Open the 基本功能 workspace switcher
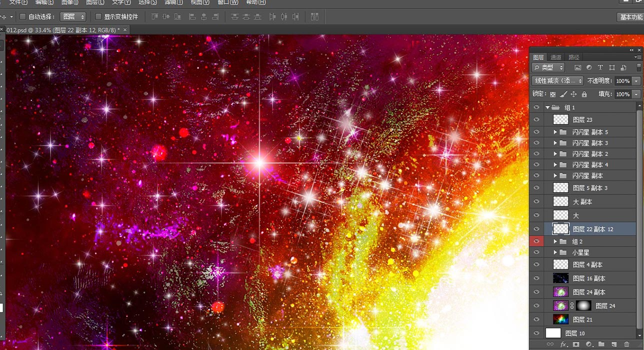 [x=631, y=17]
